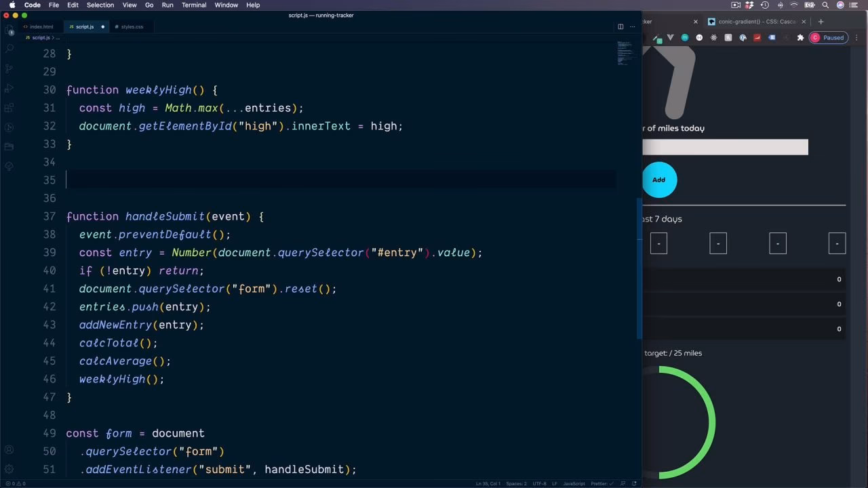Open the Manage gear in the activity bar
The image size is (868, 488).
(x=9, y=469)
